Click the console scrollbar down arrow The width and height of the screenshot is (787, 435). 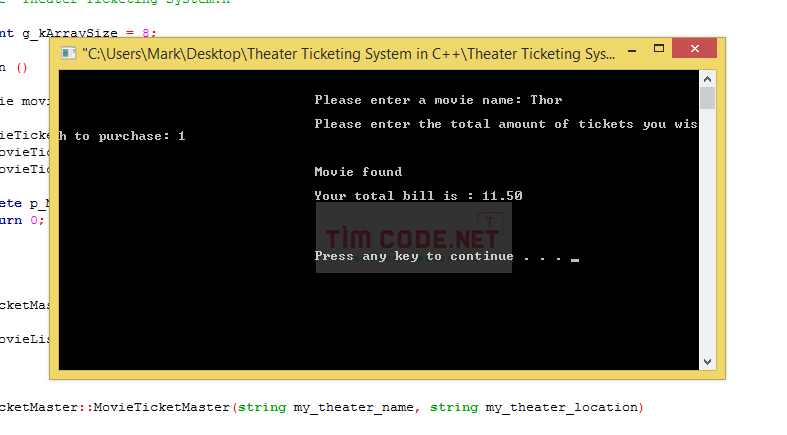[707, 362]
